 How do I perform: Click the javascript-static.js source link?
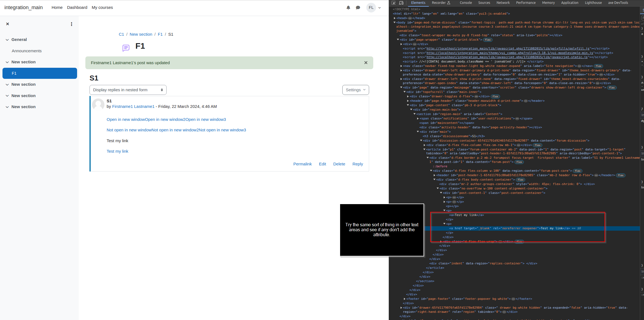pyautogui.click(x=507, y=57)
